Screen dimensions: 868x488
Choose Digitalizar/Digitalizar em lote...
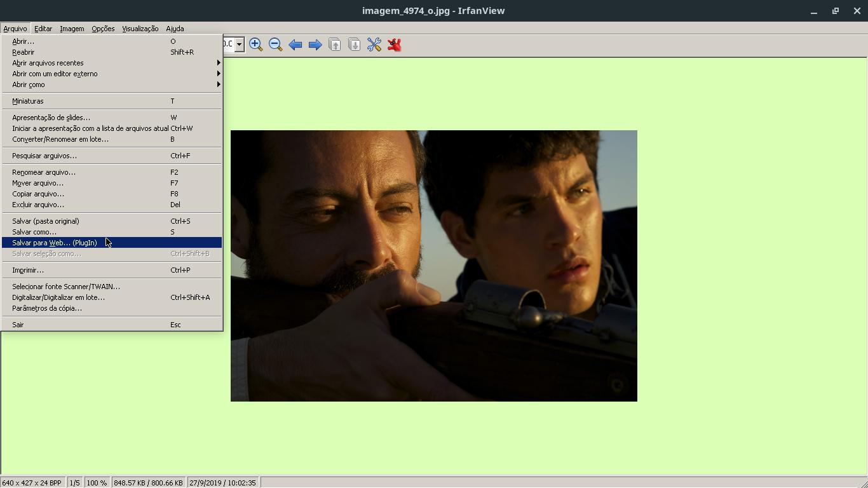[112, 297]
